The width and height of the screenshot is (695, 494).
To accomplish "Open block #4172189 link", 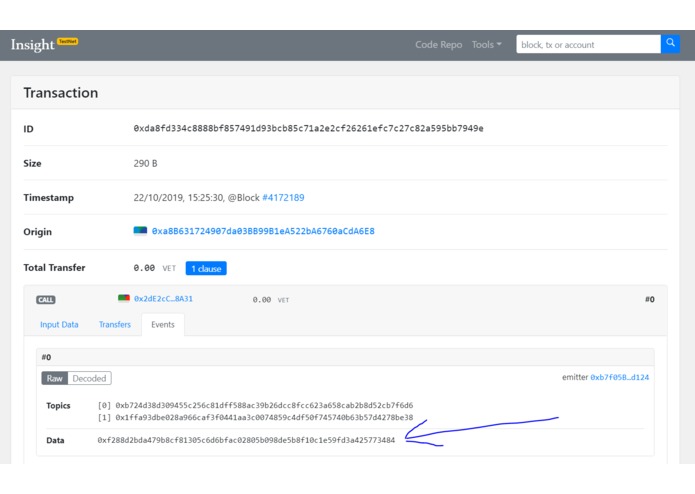I will click(283, 198).
